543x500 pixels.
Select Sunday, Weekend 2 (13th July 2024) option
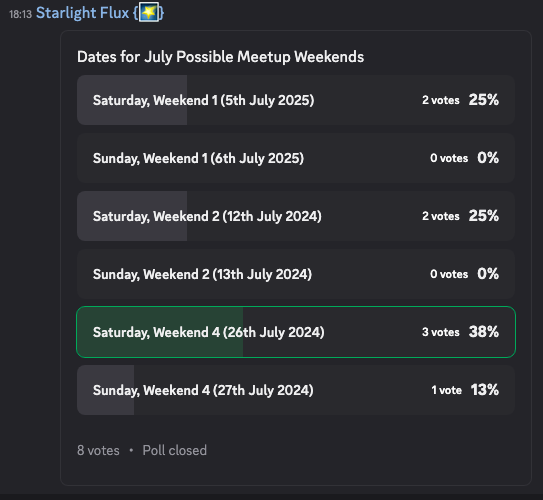pyautogui.click(x=296, y=274)
